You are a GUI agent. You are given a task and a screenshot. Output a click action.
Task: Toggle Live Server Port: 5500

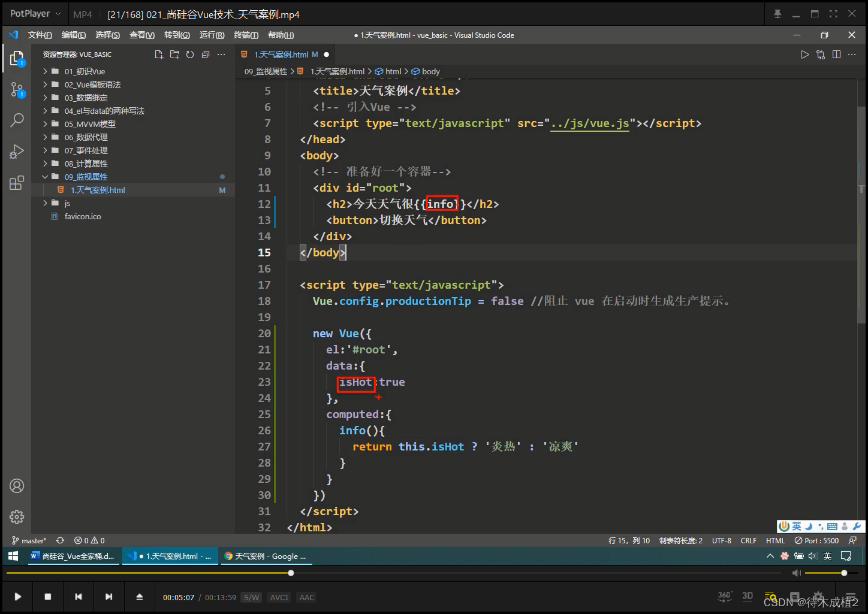[x=816, y=540]
